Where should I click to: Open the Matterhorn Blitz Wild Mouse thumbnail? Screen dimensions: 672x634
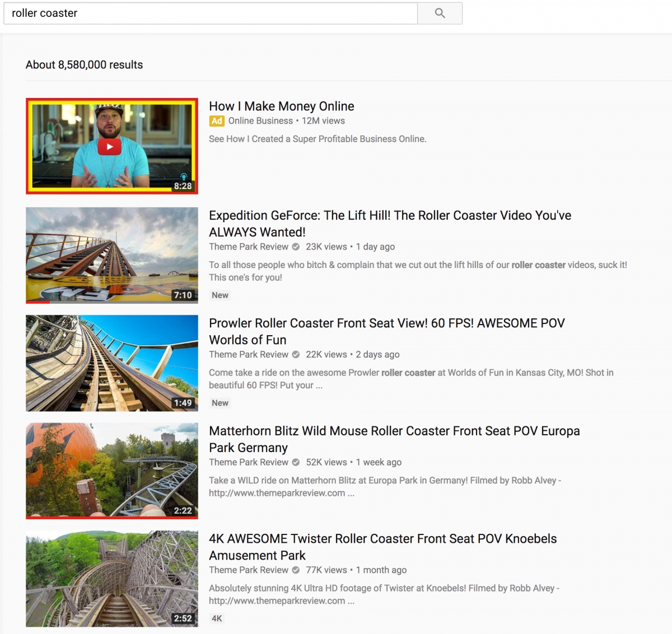[x=112, y=471]
